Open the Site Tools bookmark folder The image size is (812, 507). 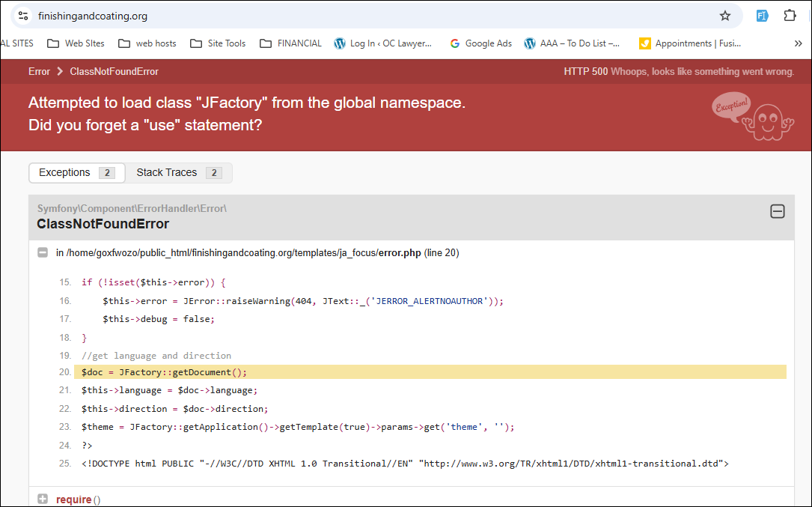(218, 43)
